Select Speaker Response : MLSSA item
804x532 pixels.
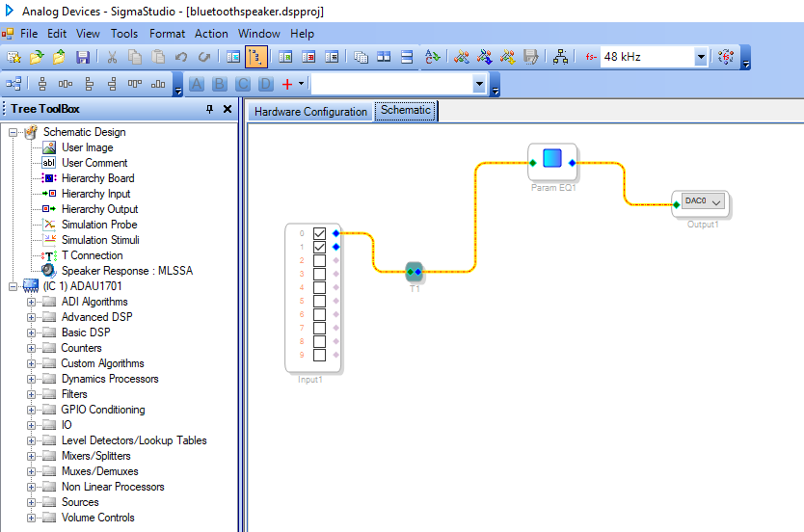coord(127,271)
